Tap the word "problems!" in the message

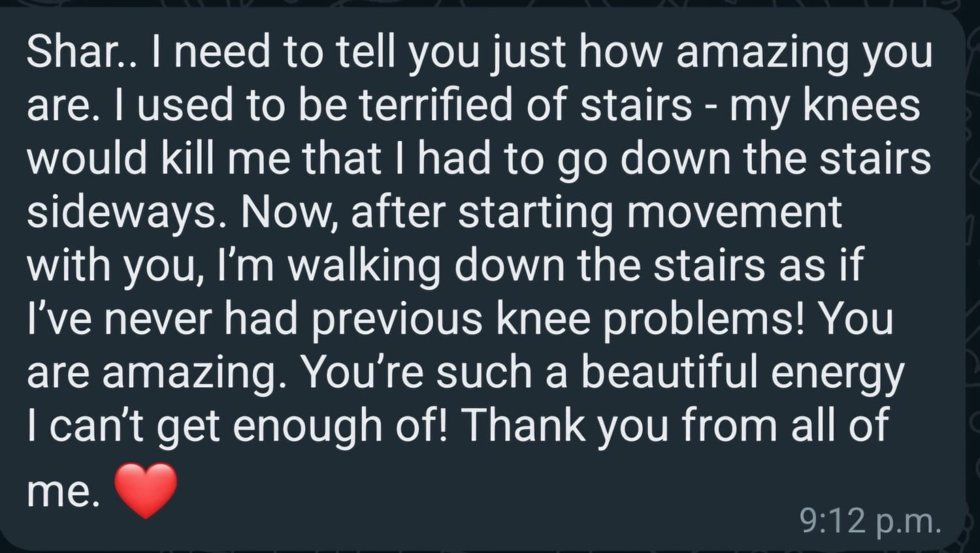(x=703, y=320)
